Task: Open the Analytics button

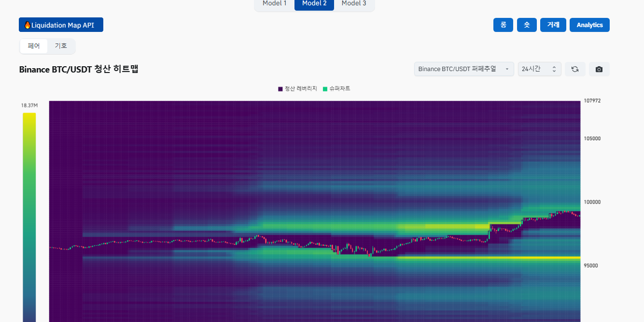Action: coord(589,25)
